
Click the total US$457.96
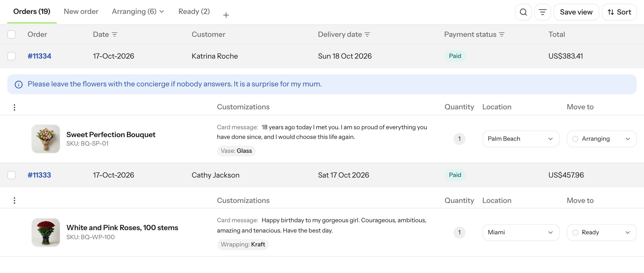566,175
